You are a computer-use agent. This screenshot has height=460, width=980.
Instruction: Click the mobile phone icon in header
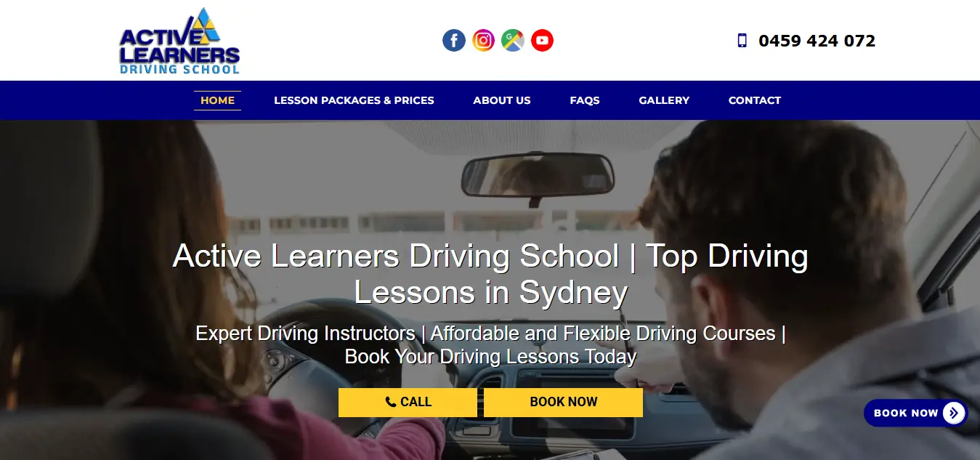pyautogui.click(x=742, y=41)
